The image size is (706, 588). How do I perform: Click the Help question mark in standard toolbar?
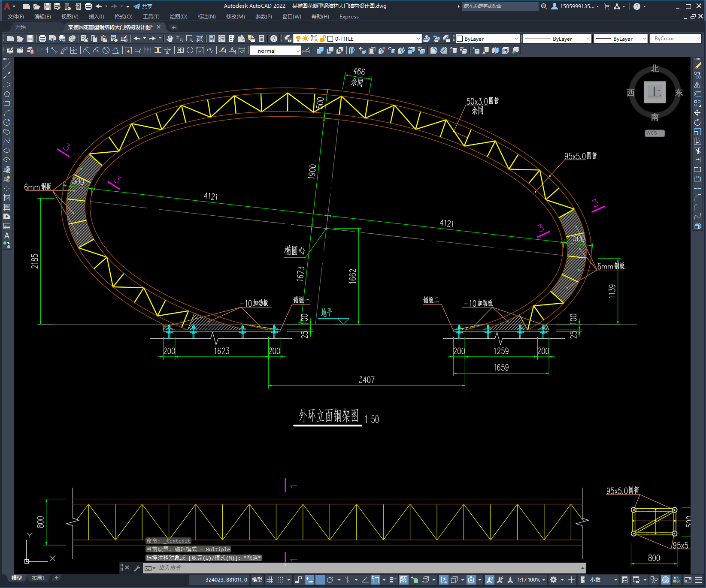coord(274,39)
